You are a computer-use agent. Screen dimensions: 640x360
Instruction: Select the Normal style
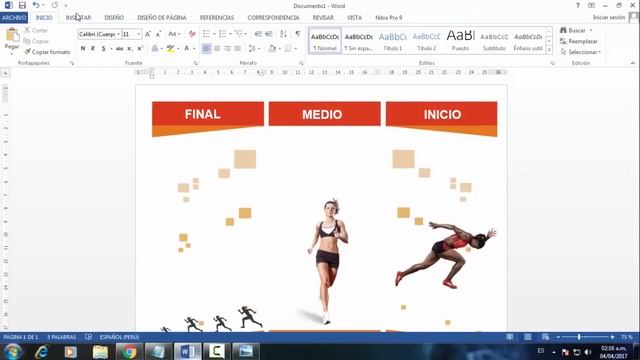click(x=325, y=40)
